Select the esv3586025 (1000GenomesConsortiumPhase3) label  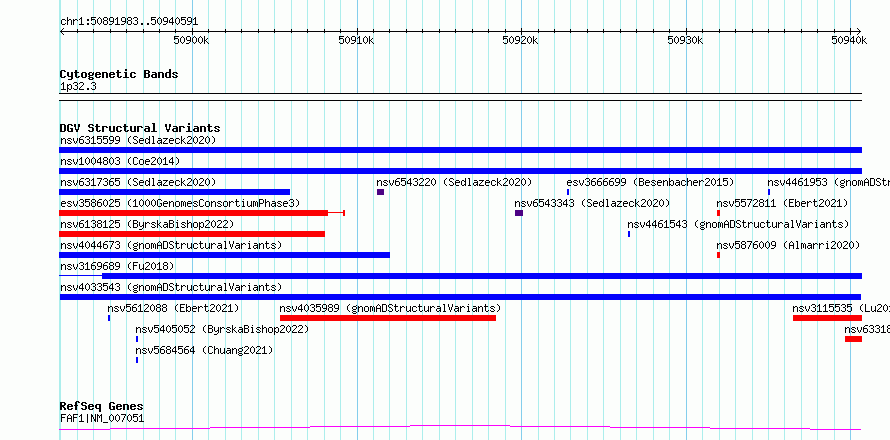180,203
